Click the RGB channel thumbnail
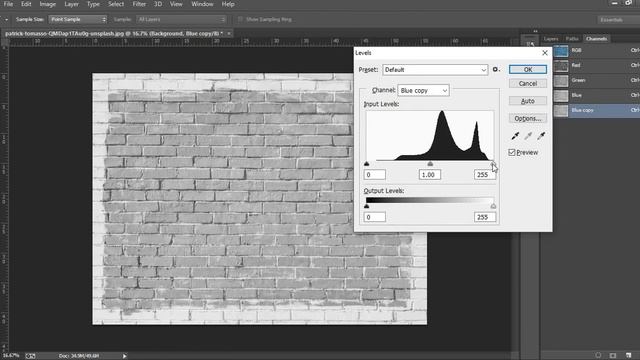Image resolution: width=640 pixels, height=360 pixels. [x=561, y=51]
